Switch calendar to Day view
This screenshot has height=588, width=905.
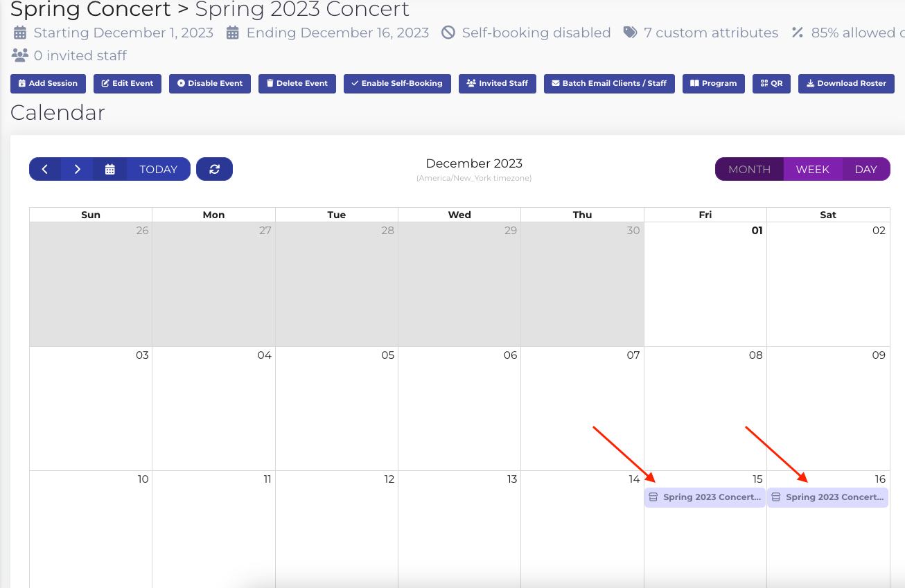[x=866, y=169]
